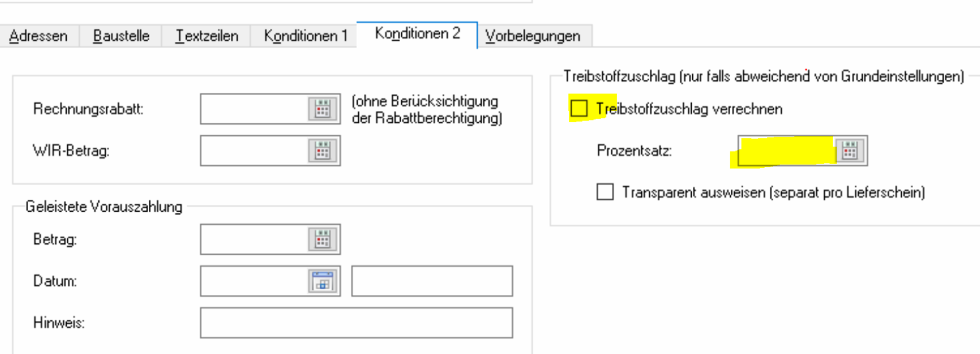The height and width of the screenshot is (354, 980).
Task: Select the Konditionen 2 tab
Action: click(417, 34)
